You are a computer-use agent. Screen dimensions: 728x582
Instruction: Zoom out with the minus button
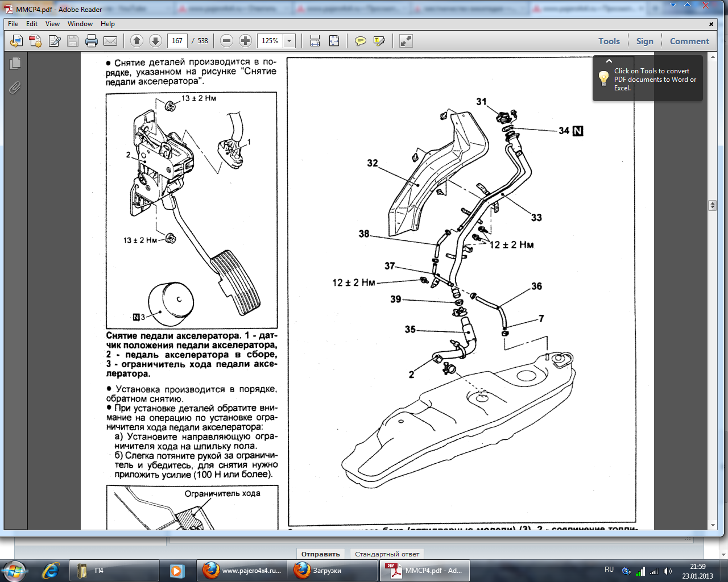click(226, 41)
